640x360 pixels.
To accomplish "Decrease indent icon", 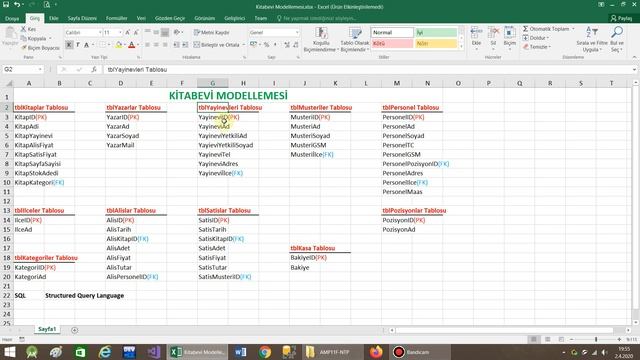I will click(x=176, y=45).
